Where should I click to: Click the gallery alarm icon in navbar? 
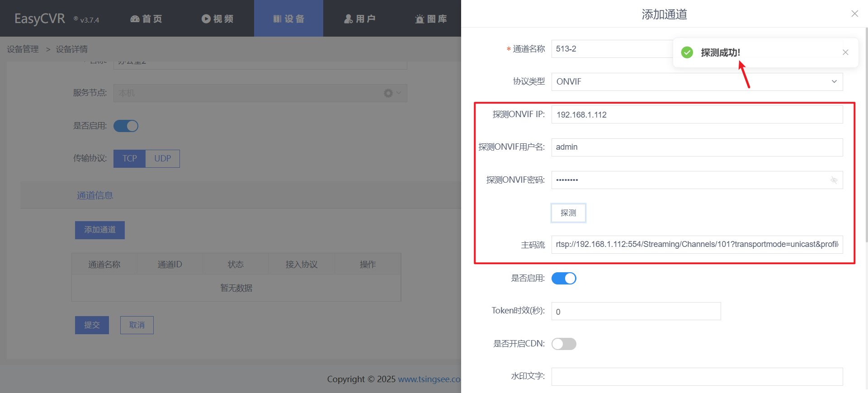click(420, 19)
